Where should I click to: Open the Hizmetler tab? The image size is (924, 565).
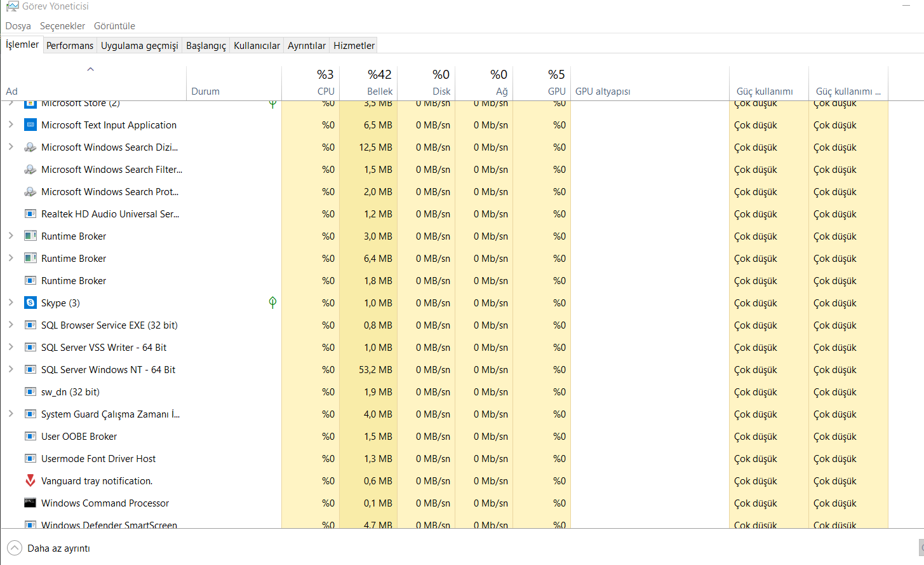pos(354,45)
